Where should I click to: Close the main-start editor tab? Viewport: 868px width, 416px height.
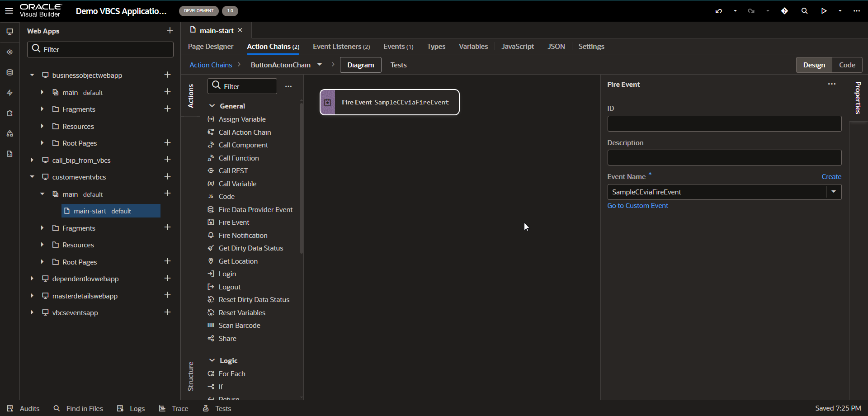coord(240,30)
